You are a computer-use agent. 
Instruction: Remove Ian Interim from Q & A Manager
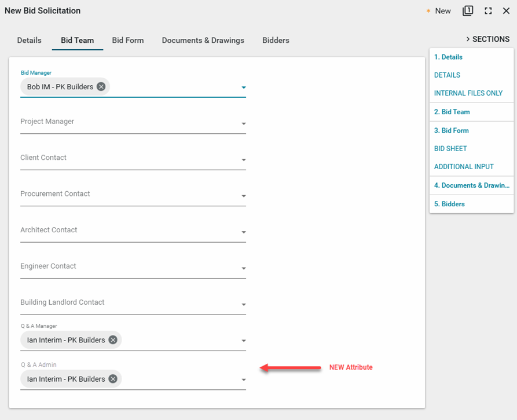(113, 340)
